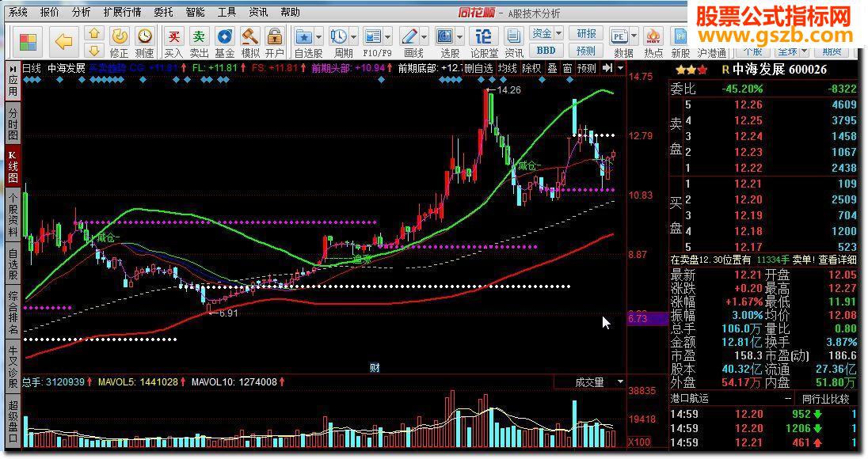Switch to the K线图 sidebar tab
The image size is (868, 459).
tap(13, 166)
